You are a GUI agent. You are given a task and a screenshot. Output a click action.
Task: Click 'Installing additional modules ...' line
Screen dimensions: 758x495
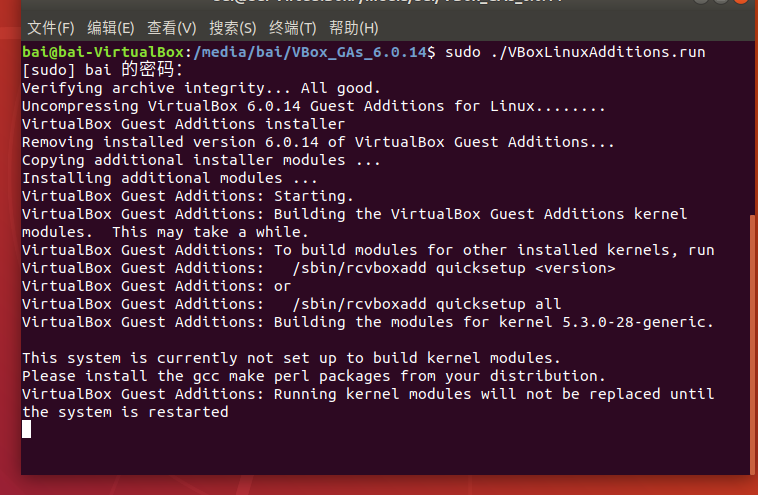170,178
